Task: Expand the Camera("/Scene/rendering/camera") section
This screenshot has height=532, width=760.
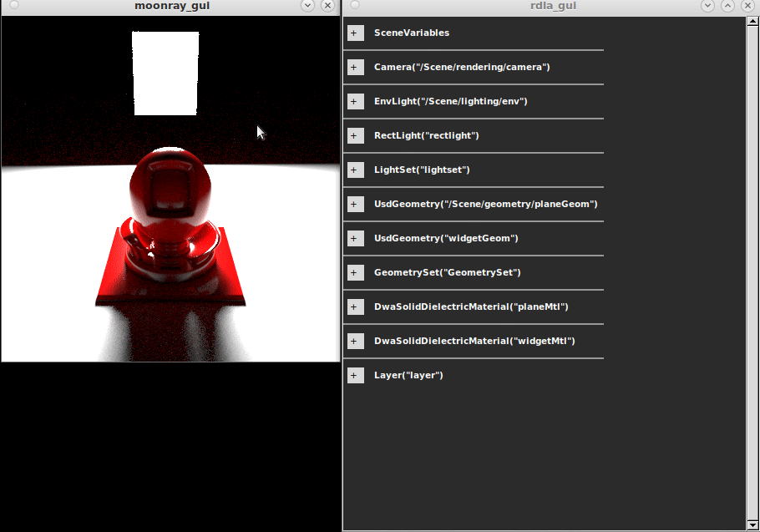Action: (355, 68)
